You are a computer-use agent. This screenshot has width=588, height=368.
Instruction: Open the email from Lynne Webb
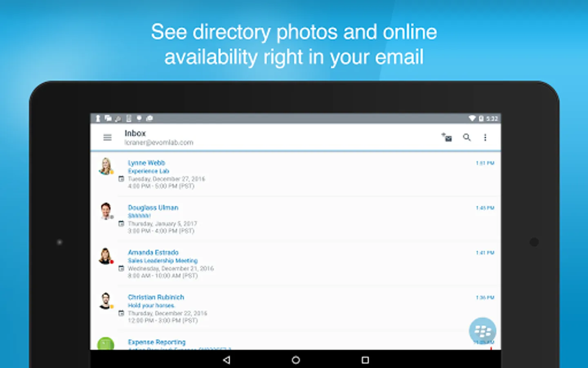coord(296,174)
